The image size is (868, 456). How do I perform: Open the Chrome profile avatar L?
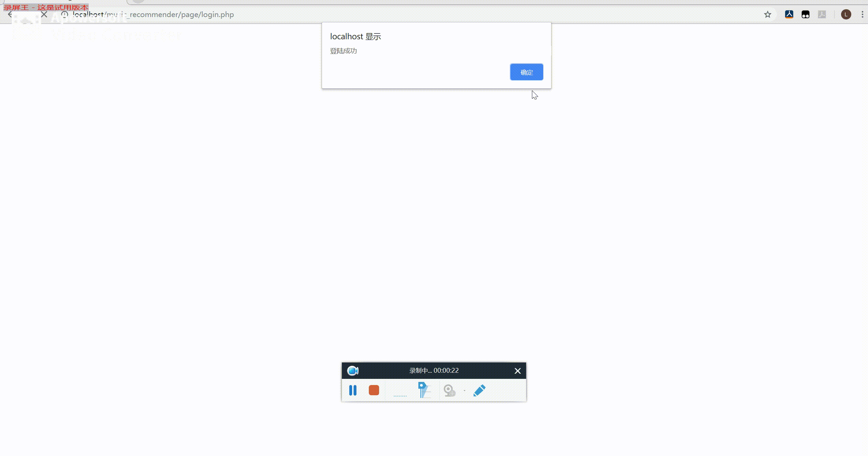pyautogui.click(x=846, y=14)
